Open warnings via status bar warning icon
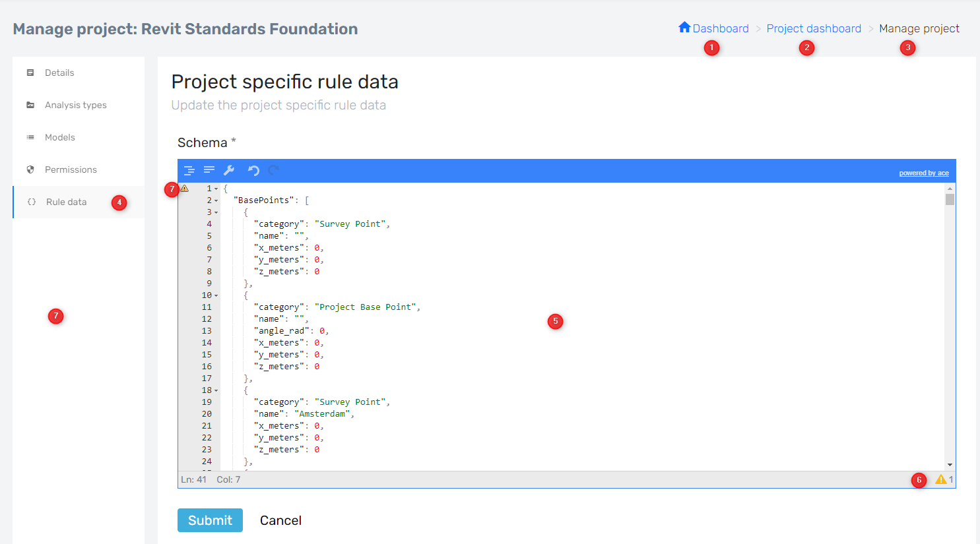980x544 pixels. click(942, 479)
